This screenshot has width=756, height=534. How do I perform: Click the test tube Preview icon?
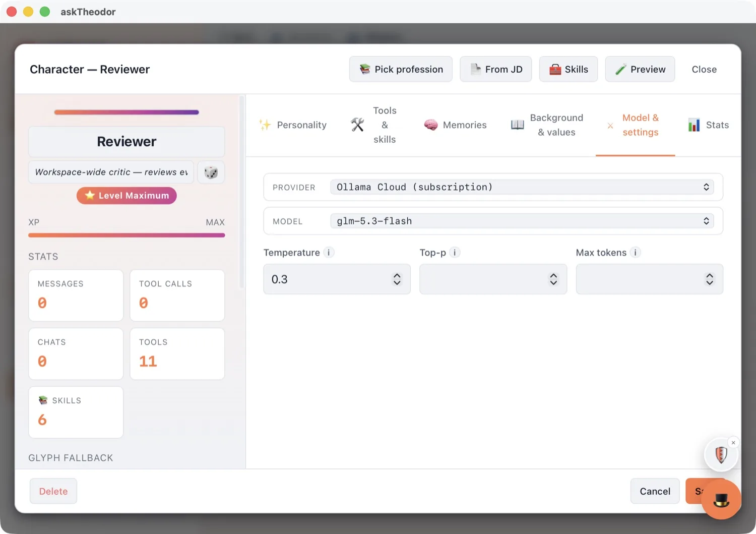click(621, 69)
